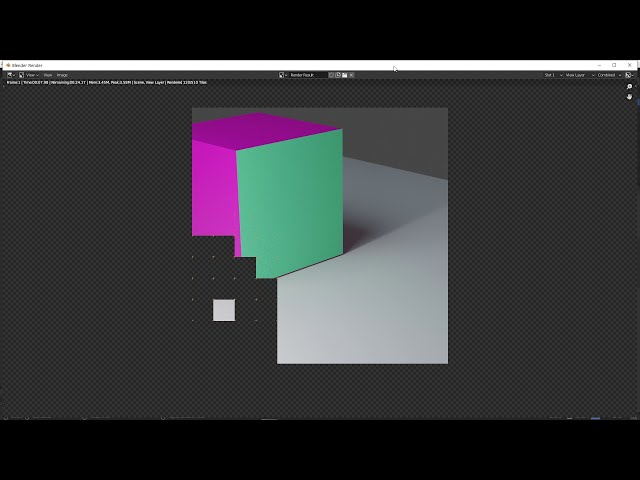Open the Slot 1 dropdown
Screen dimensions: 640x480
click(552, 75)
